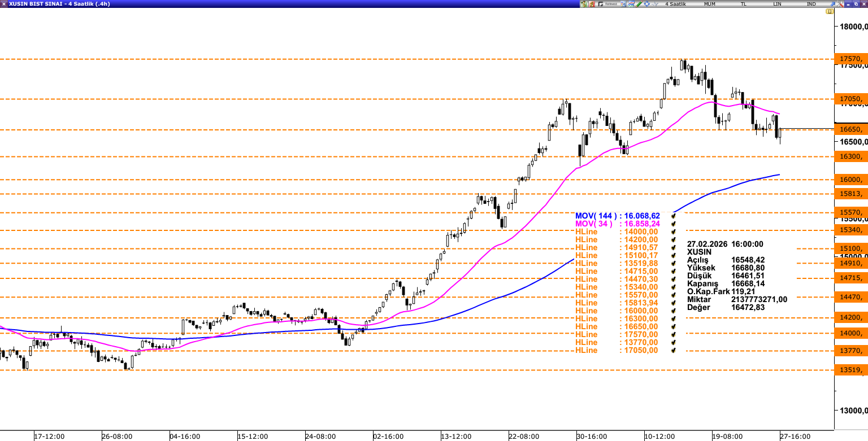Click the blue four-arrow move icon
Viewport: 868px width, 441px height.
[646, 4]
